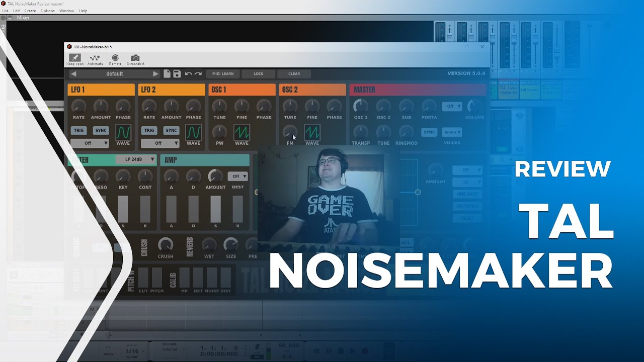The height and width of the screenshot is (362, 644).
Task: Click the LFO 1 RATE knob
Action: pos(78,106)
